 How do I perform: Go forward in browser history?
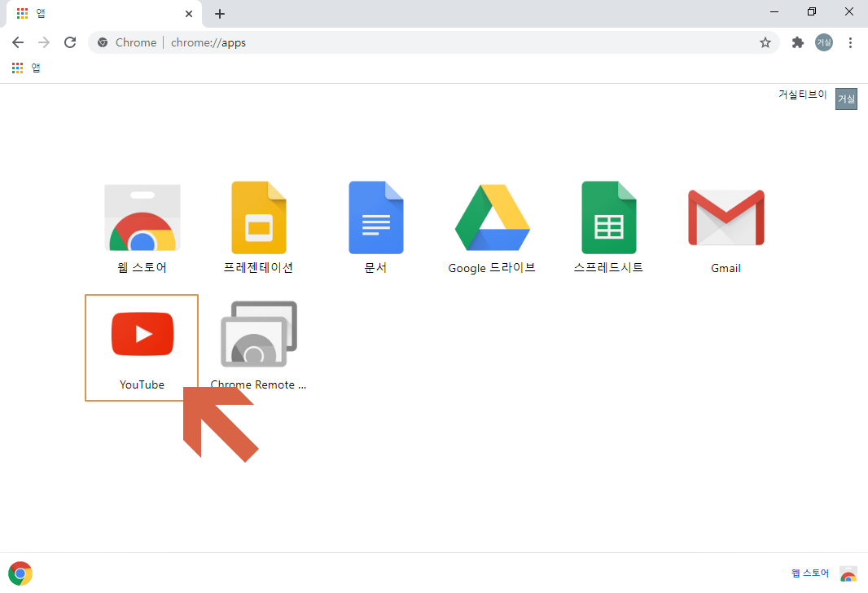coord(44,42)
